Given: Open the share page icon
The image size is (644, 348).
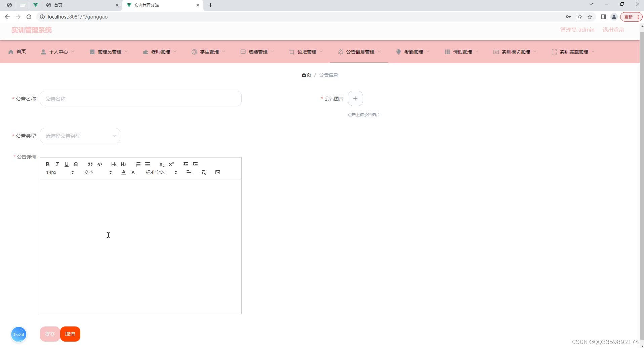Looking at the screenshot, I should pos(579,17).
